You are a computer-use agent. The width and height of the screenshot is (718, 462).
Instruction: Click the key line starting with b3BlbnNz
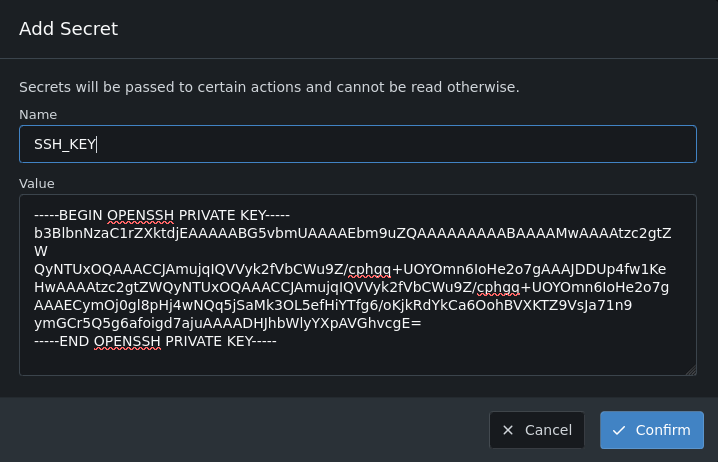click(351, 233)
